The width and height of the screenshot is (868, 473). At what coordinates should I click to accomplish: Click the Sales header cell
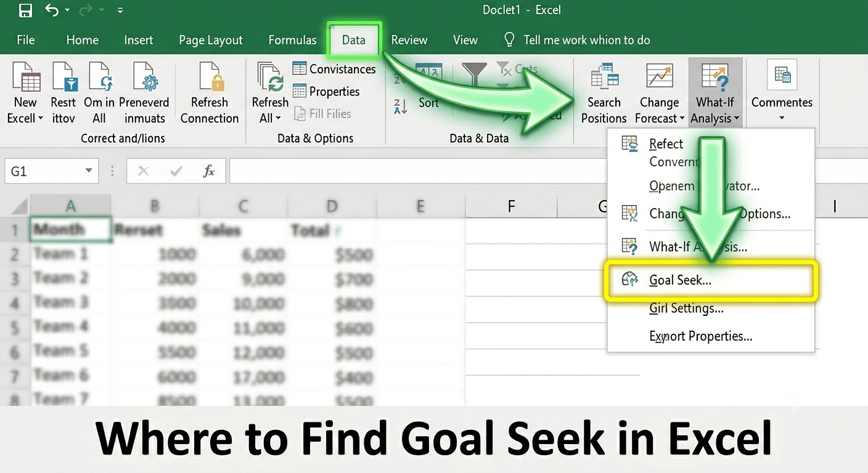point(243,230)
